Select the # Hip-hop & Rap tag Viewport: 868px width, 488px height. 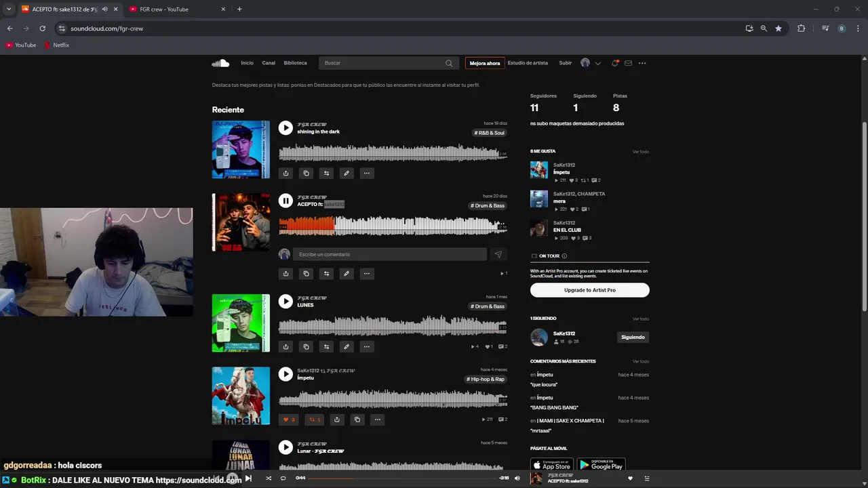(x=486, y=379)
